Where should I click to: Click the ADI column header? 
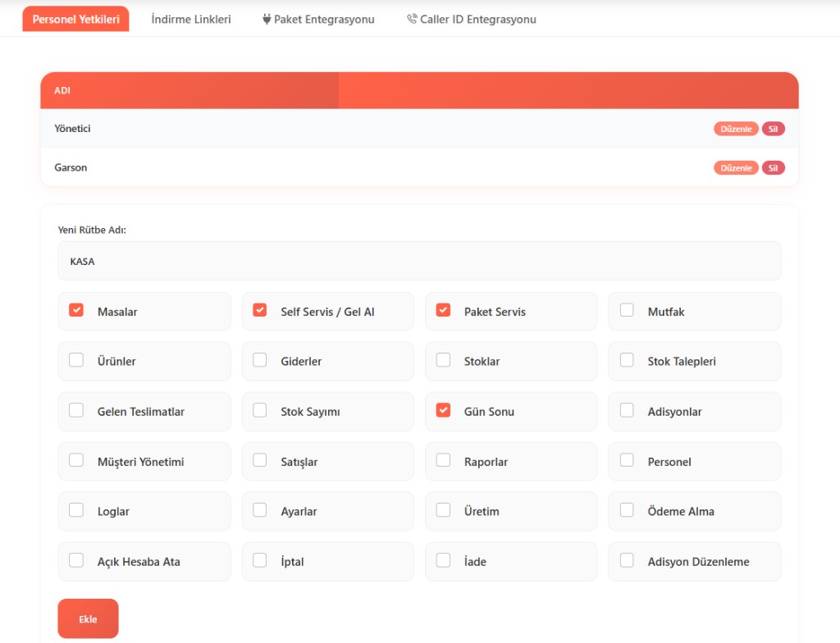coord(62,91)
